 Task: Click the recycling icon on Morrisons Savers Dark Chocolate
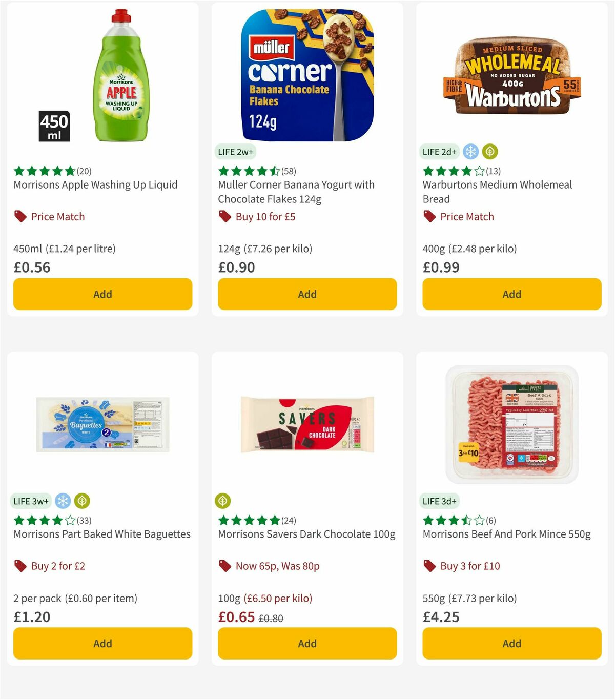pyautogui.click(x=224, y=501)
